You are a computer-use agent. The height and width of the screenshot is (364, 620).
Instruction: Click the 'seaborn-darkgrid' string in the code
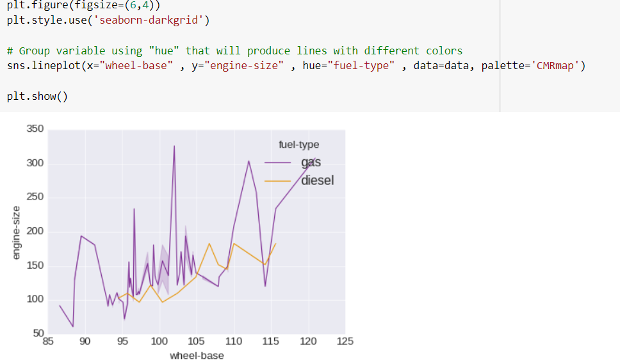coord(149,20)
